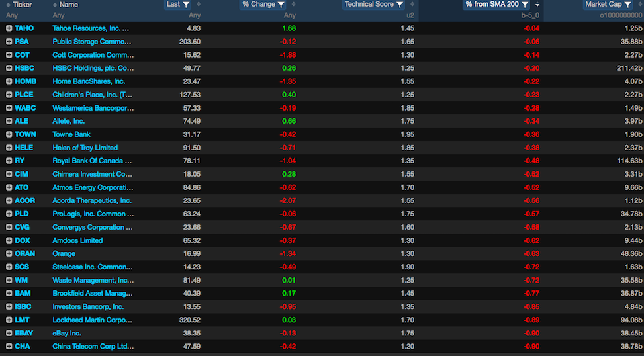Screen dimensions: 644x356
Task: Expand the WABC row plus icon
Action: coord(9,108)
